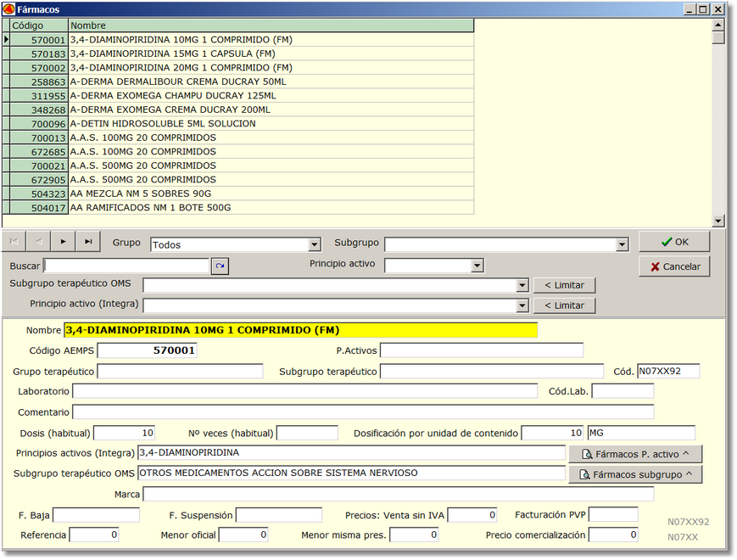Click the Grupo terapéutico field
Viewport: 737px width, 560px height.
[x=180, y=372]
